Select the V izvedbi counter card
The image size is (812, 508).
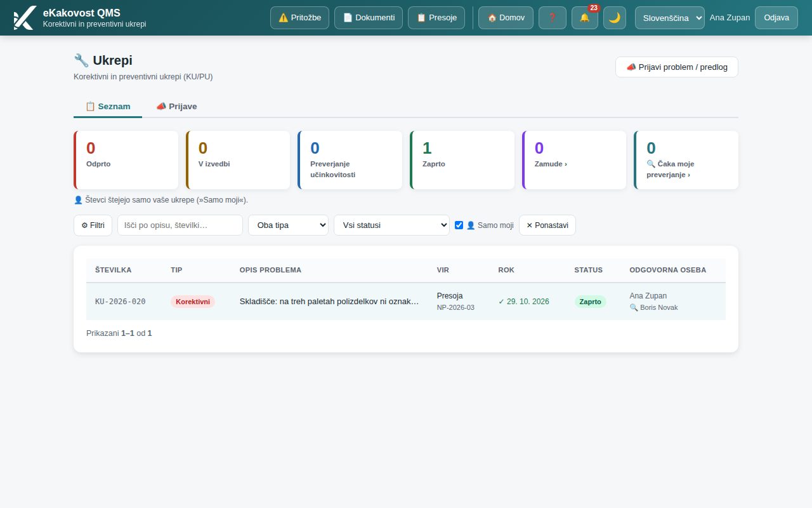click(x=238, y=160)
